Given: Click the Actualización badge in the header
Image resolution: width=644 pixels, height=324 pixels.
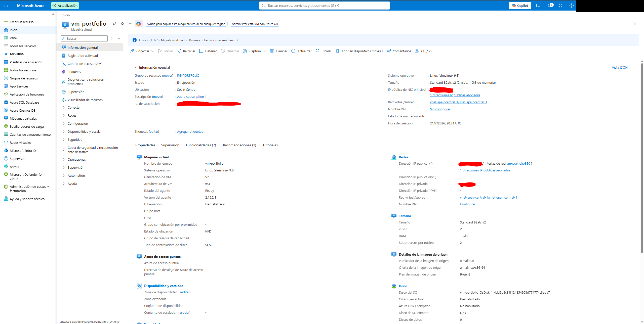Looking at the screenshot, I should click(x=65, y=6).
